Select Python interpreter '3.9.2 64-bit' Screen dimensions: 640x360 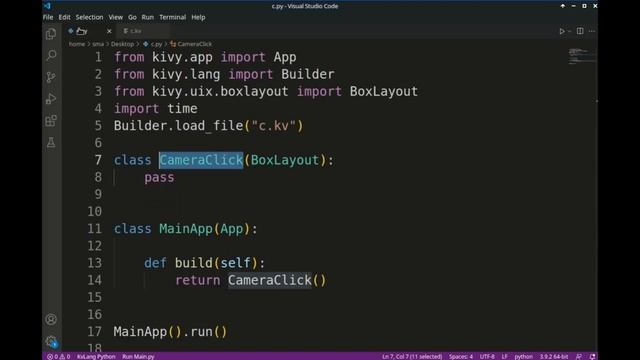[x=554, y=356]
